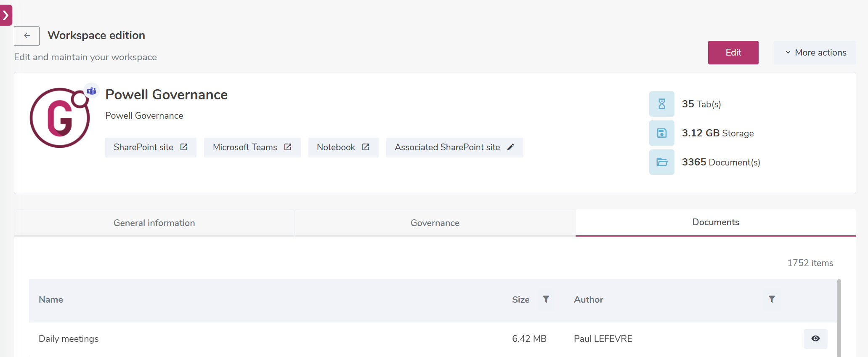Click the Powell Governance workspace logo

60,118
